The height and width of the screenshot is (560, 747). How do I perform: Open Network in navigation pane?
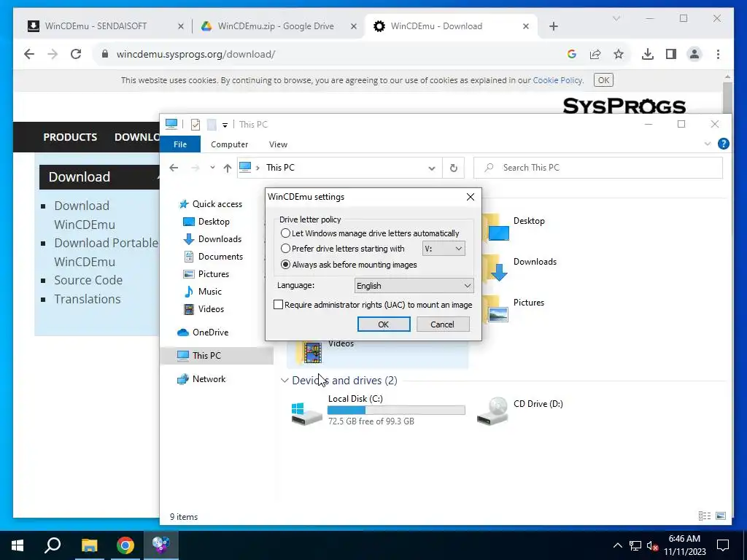point(201,379)
